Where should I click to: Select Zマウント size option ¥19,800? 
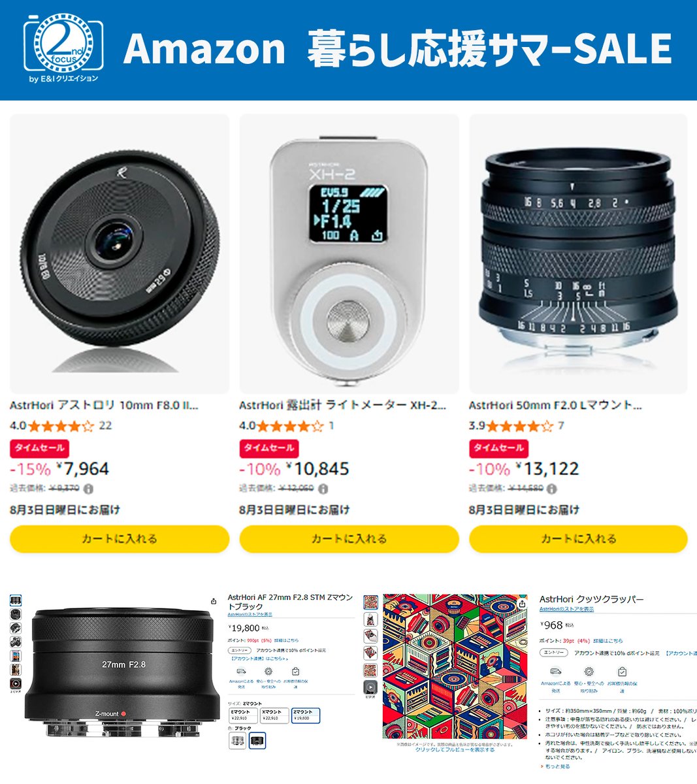305,715
